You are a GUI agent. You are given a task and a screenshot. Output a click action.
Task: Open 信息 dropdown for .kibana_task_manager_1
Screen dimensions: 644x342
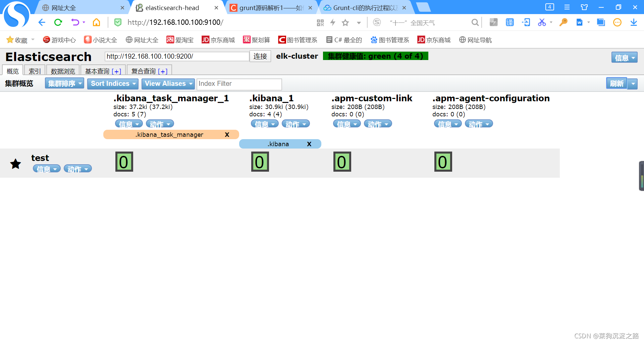pos(129,124)
